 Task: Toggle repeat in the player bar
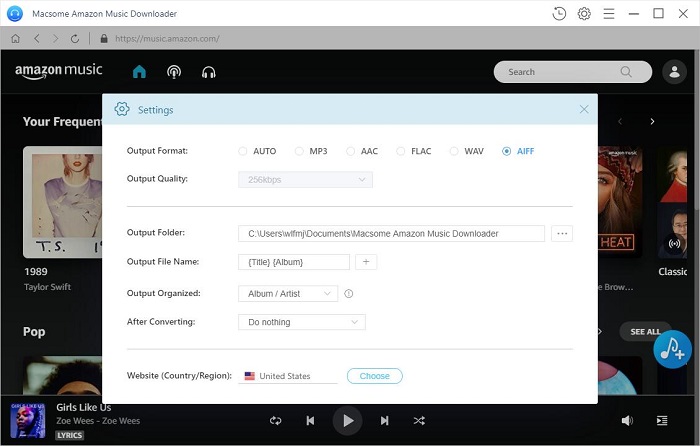275,421
